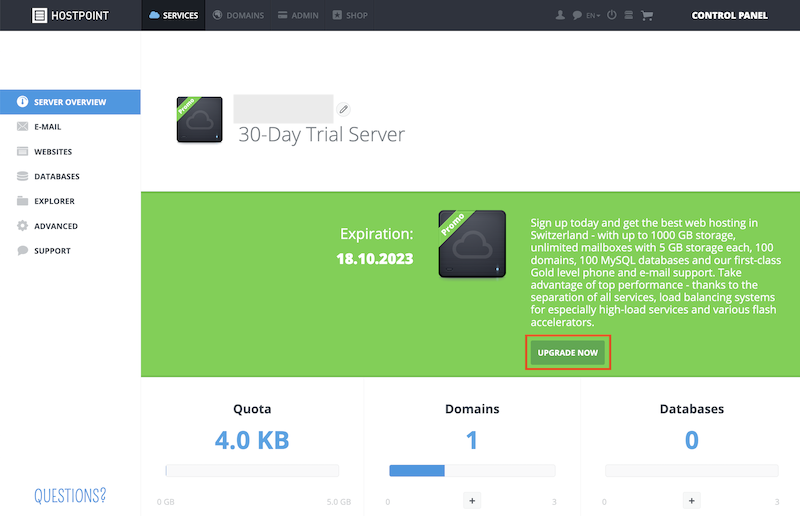Click the server name field
Image resolution: width=800 pixels, height=516 pixels.
coord(283,109)
